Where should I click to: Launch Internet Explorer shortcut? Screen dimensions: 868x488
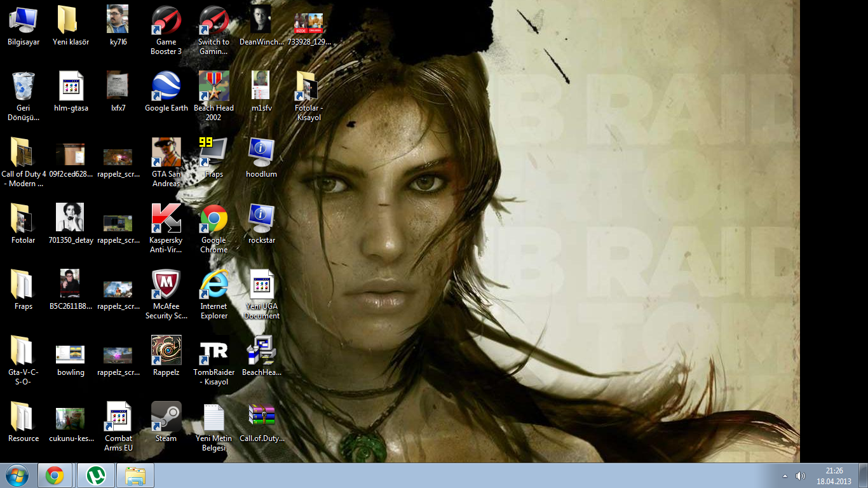pyautogui.click(x=214, y=294)
